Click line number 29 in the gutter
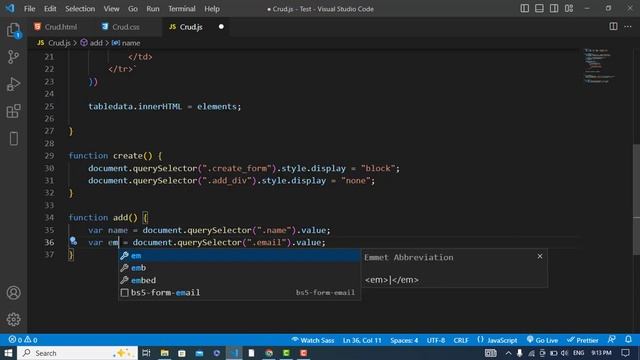The width and height of the screenshot is (640, 360). click(x=49, y=156)
